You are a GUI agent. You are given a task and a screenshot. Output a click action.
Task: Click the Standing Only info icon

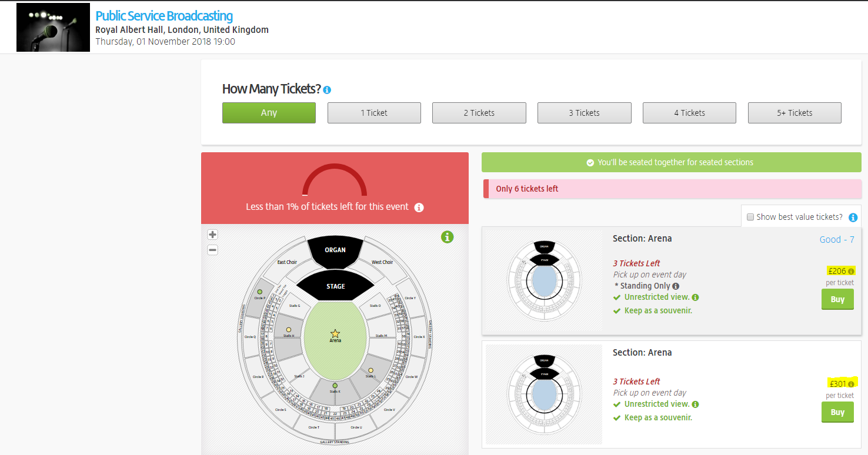click(676, 286)
